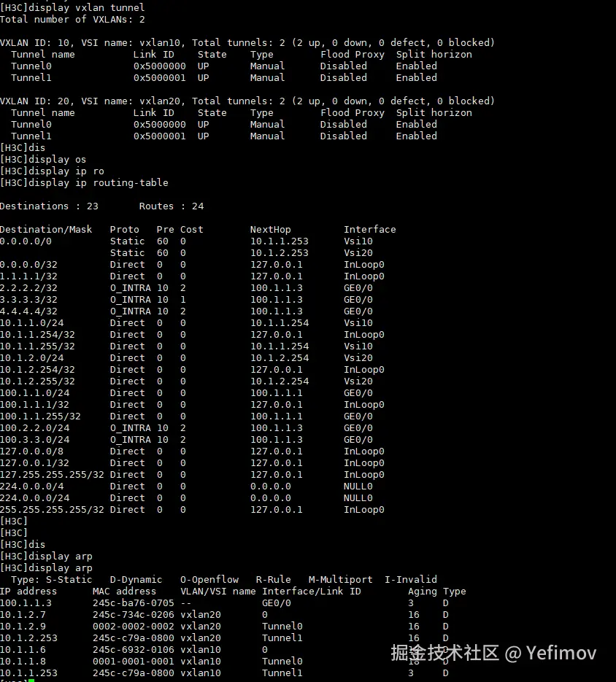Viewport: 616px width, 682px height.
Task: Select destination 2.2.2.2/32
Action: point(28,288)
